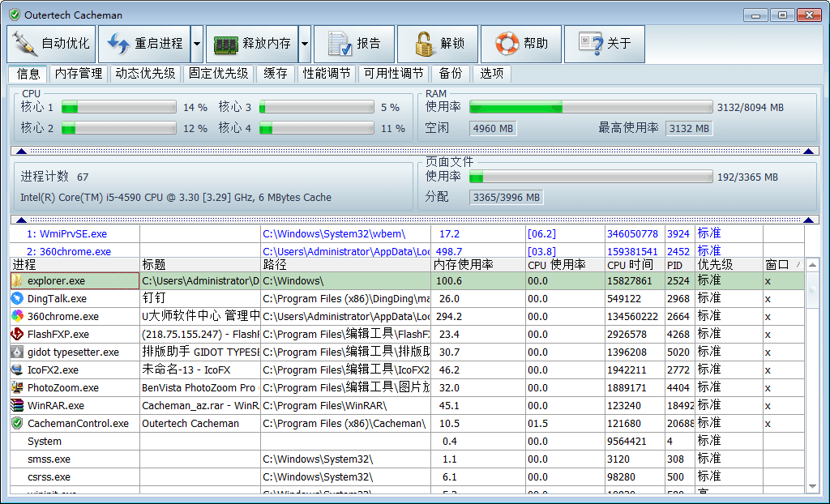This screenshot has height=504, width=830.
Task: Select the 缓存 tab
Action: tap(276, 74)
